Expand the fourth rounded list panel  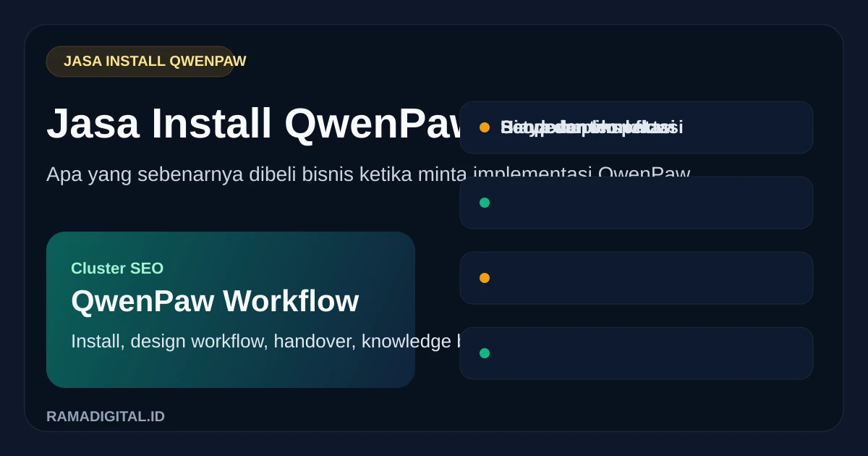point(637,353)
